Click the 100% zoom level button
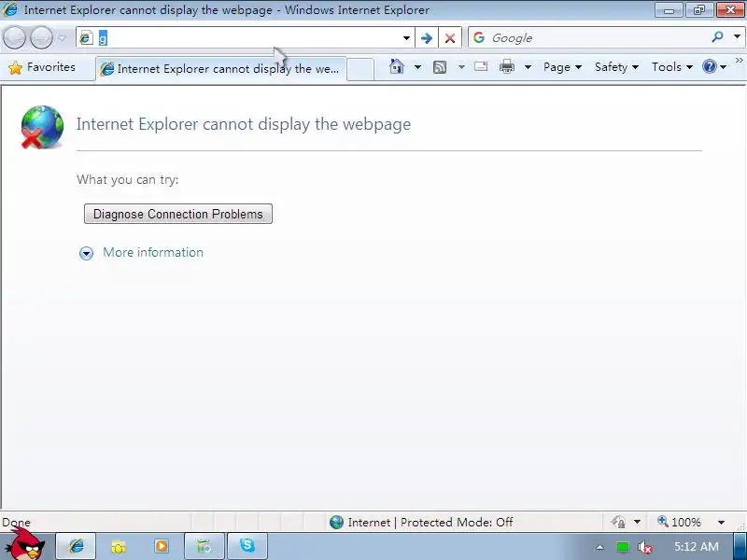The image size is (747, 560). [680, 523]
